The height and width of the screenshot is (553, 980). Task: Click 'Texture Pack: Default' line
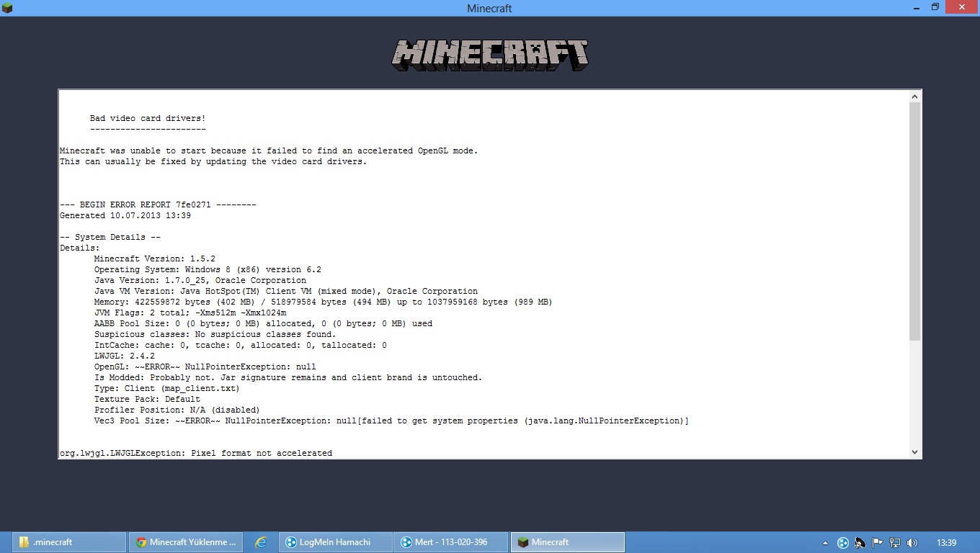click(147, 399)
